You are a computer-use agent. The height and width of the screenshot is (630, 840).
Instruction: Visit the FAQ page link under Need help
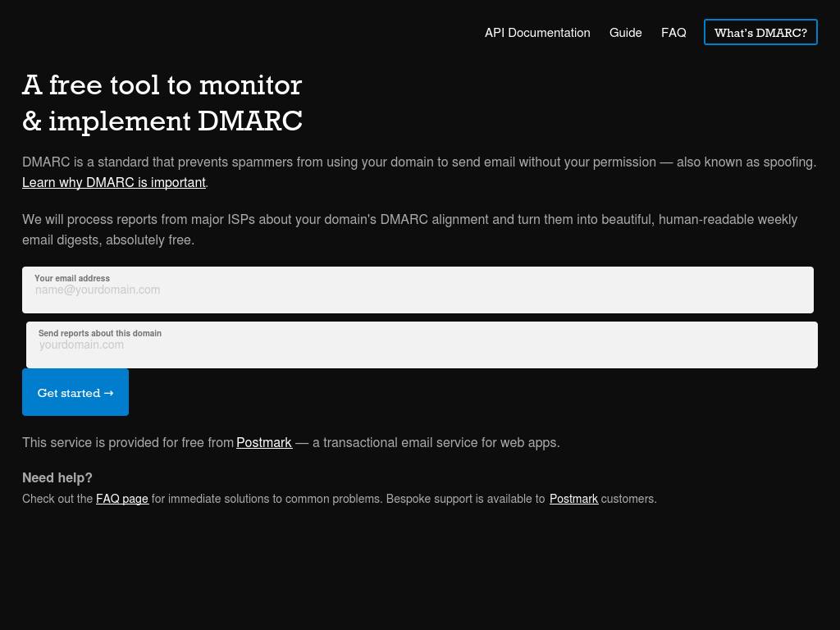pyautogui.click(x=122, y=499)
